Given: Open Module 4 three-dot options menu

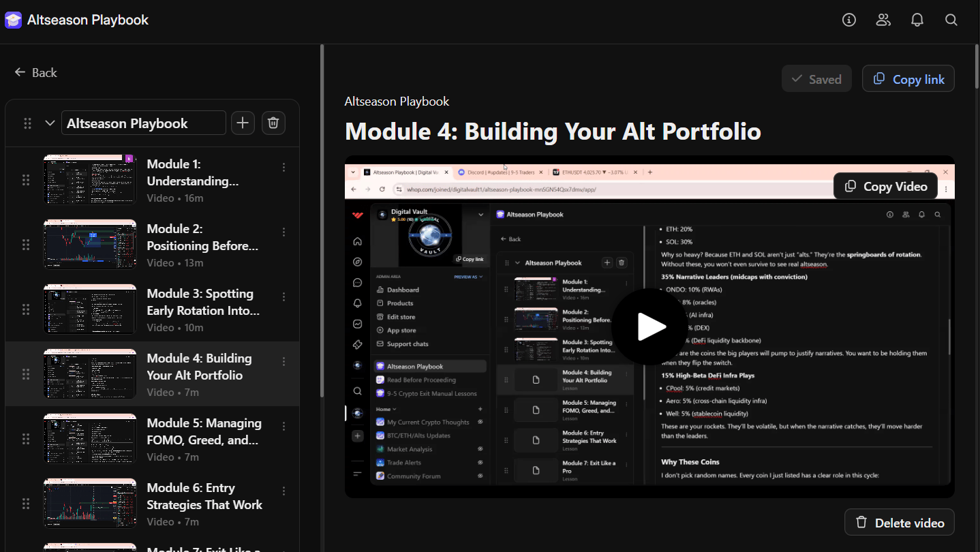Looking at the screenshot, I should pyautogui.click(x=284, y=362).
